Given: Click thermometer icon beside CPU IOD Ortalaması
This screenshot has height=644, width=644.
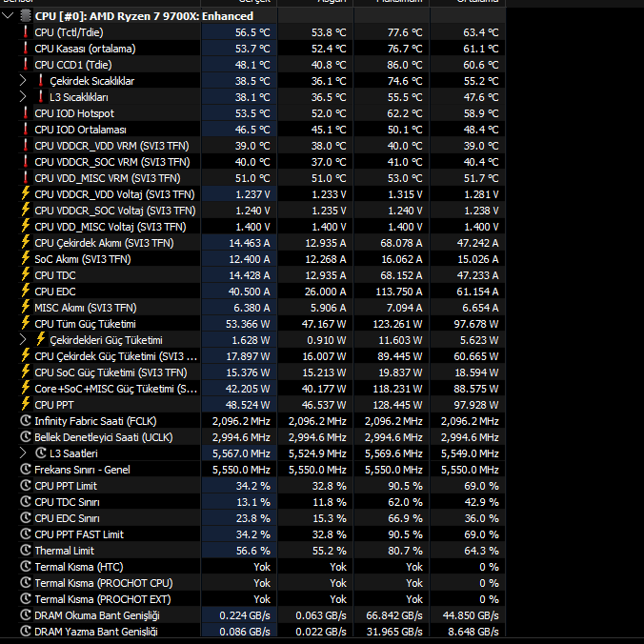Looking at the screenshot, I should [x=26, y=130].
